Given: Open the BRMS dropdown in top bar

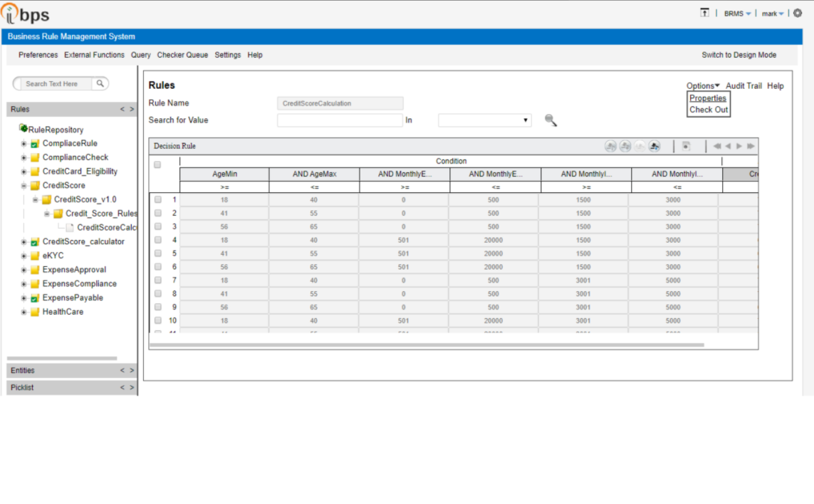Looking at the screenshot, I should [737, 14].
